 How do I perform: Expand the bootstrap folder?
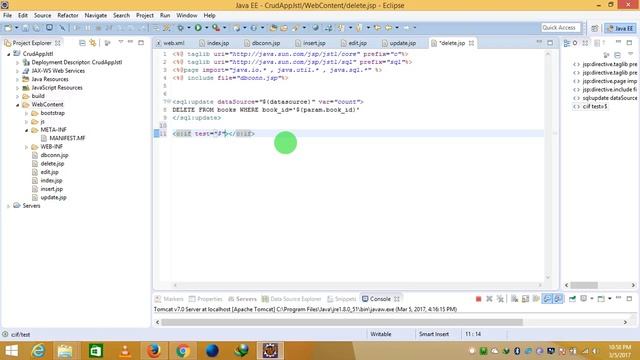point(27,113)
